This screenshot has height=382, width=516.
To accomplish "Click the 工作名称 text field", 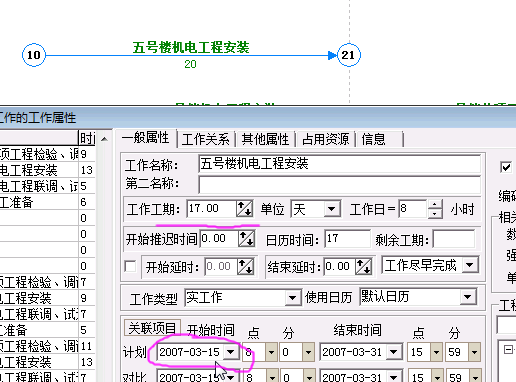I will click(x=339, y=164).
